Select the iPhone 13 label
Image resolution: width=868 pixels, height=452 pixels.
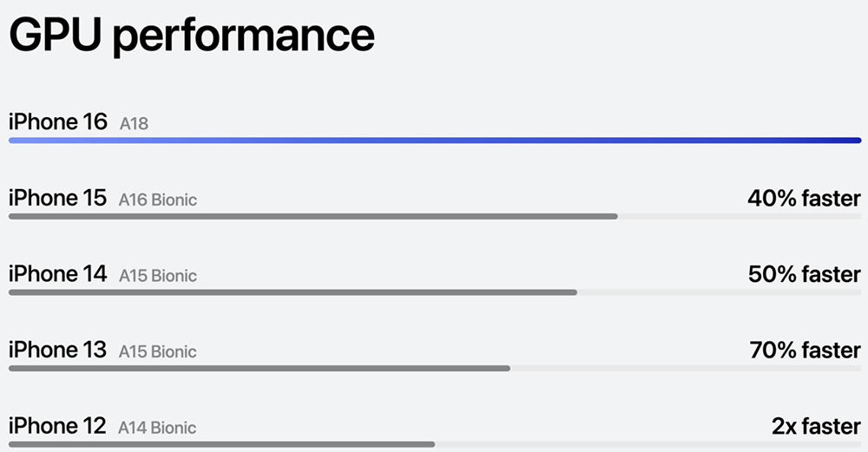(57, 350)
